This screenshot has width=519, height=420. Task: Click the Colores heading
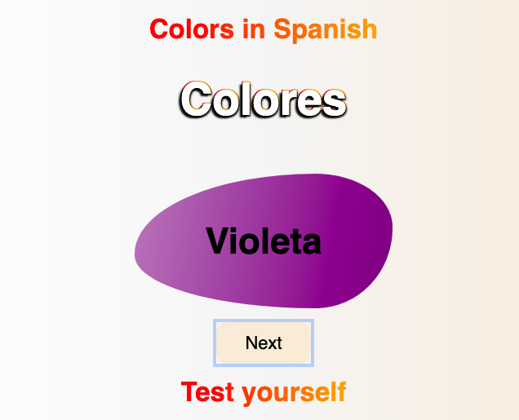coord(263,99)
